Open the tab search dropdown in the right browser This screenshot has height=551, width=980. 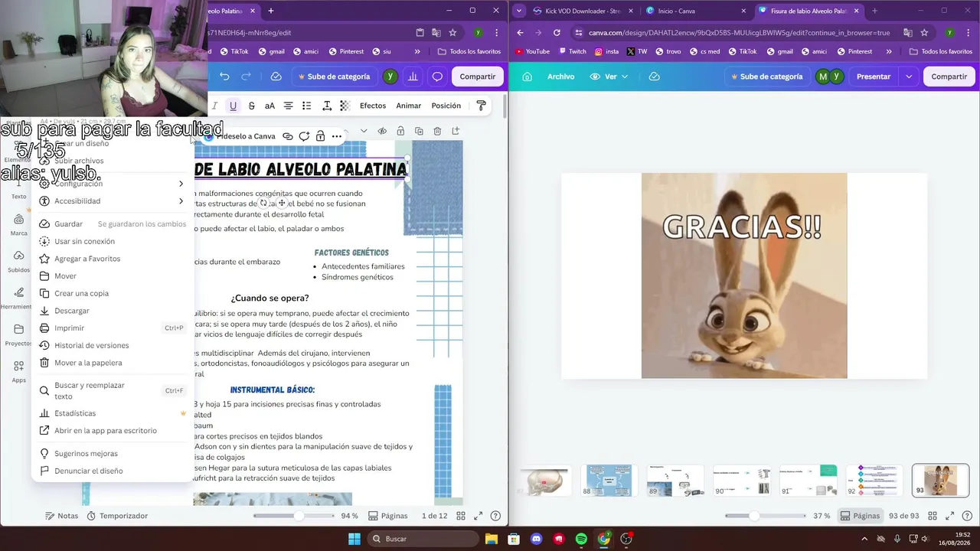520,11
